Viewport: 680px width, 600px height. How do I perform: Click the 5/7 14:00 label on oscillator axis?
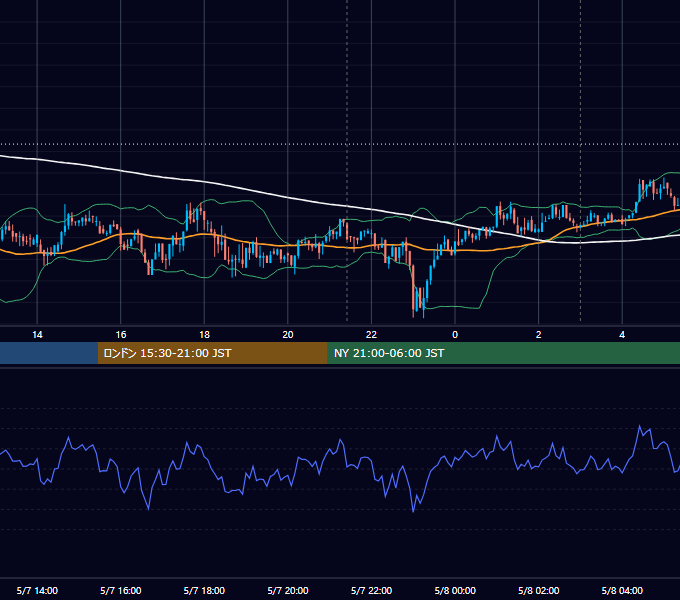click(x=37, y=591)
